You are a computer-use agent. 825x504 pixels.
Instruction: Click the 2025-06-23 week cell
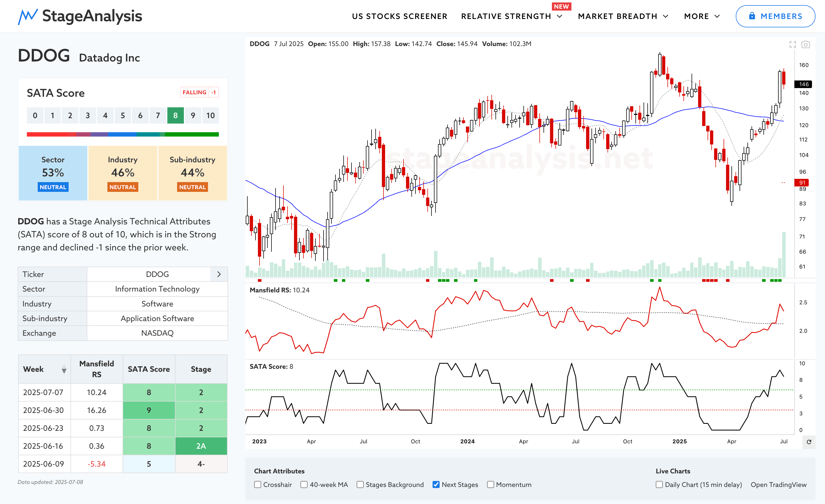(x=44, y=428)
